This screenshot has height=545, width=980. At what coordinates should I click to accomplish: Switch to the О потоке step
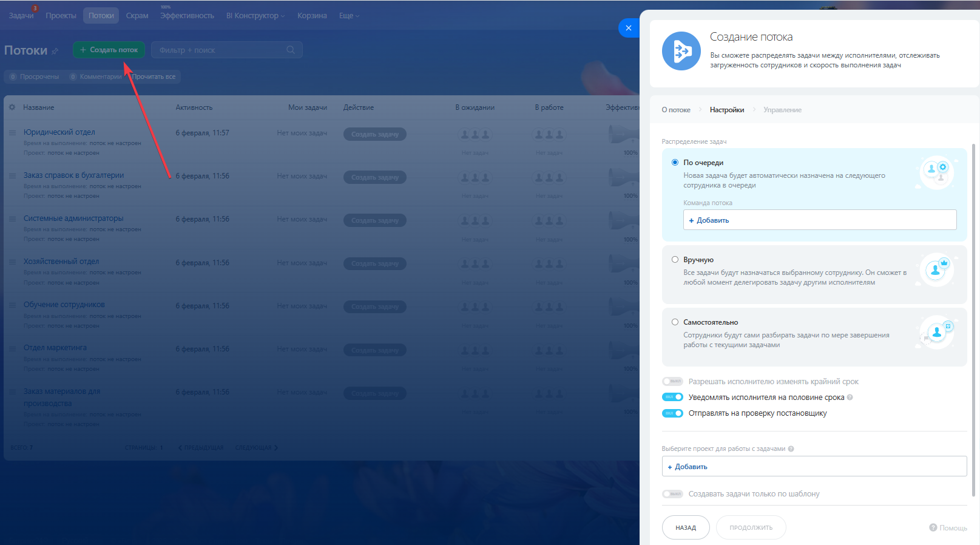(x=675, y=110)
